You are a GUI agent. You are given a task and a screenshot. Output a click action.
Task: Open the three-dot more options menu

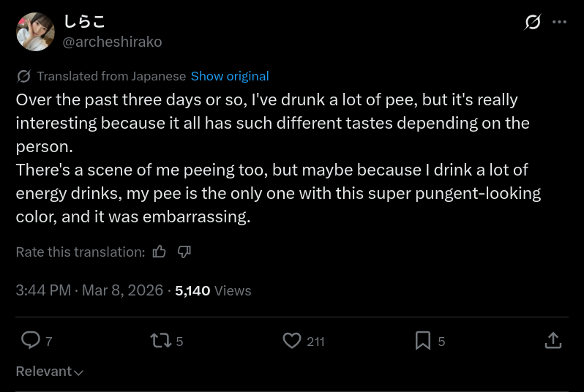pyautogui.click(x=559, y=22)
